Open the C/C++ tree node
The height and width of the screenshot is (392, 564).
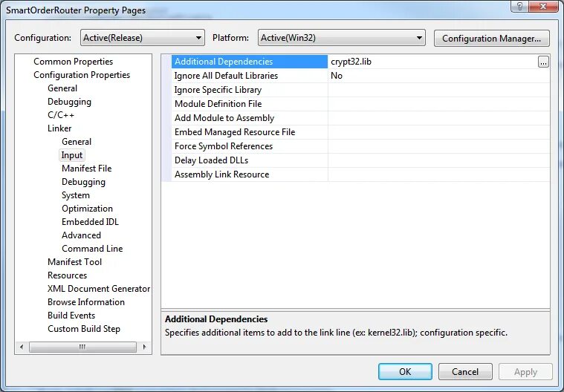pos(61,115)
